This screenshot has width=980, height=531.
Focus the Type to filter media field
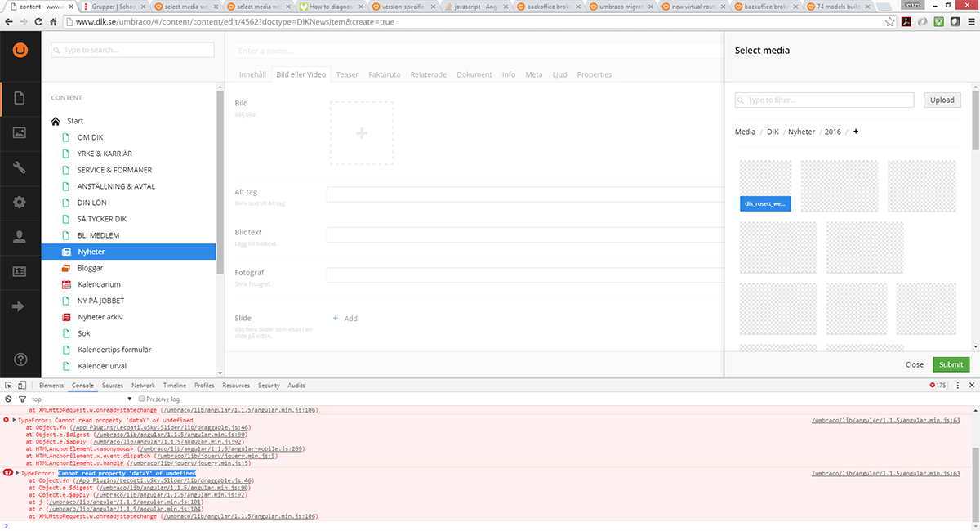point(824,100)
